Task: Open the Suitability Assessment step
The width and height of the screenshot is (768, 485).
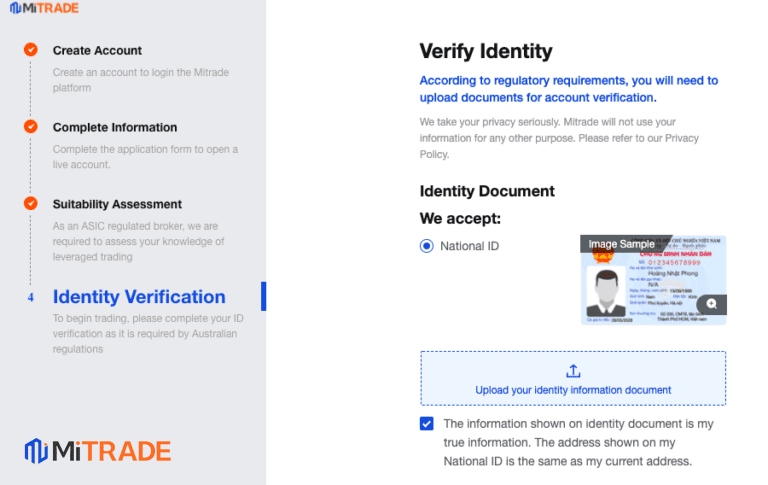Action: click(117, 204)
